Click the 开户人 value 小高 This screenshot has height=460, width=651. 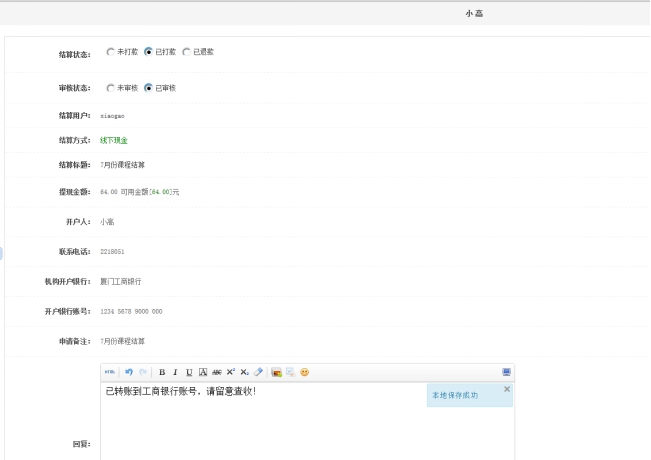(107, 222)
